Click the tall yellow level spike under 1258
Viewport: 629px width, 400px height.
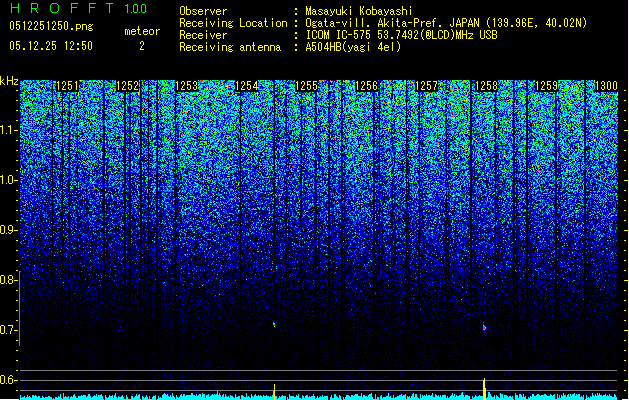484,389
